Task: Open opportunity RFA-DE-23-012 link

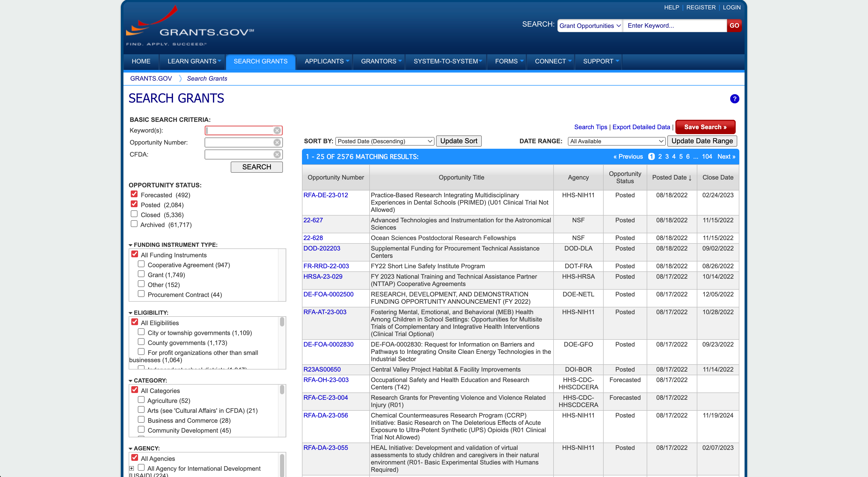Action: [325, 195]
